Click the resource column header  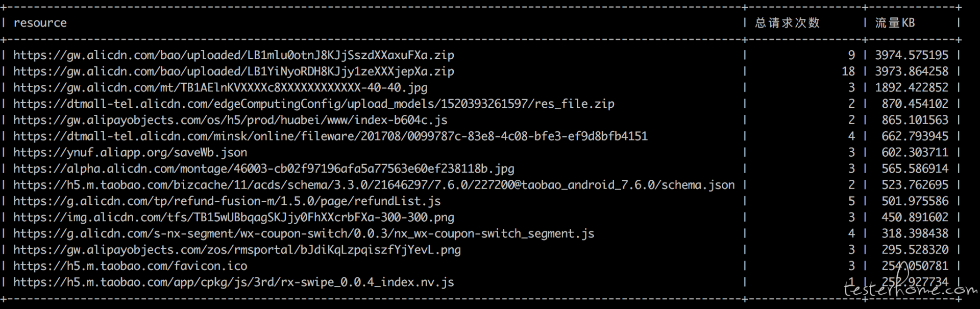coord(40,23)
